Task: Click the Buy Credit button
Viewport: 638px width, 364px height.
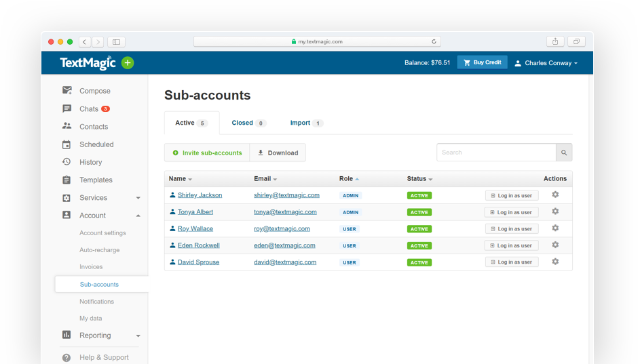Action: 482,62
